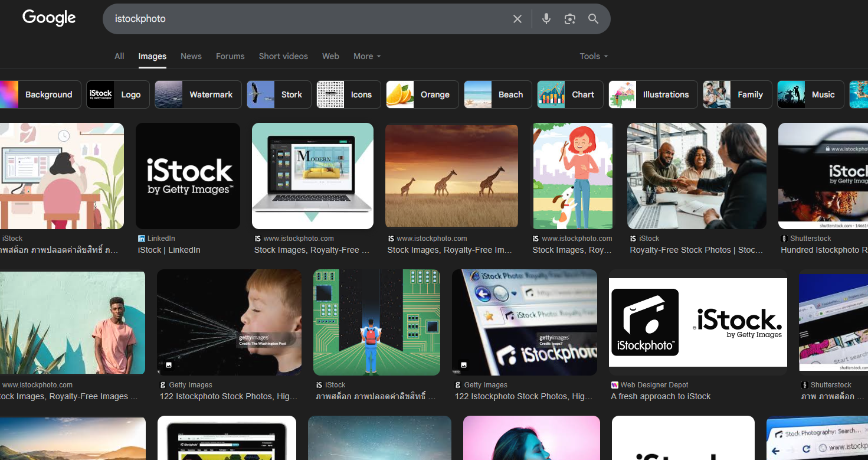Click the search magnifier icon
The image size is (868, 460).
(593, 18)
